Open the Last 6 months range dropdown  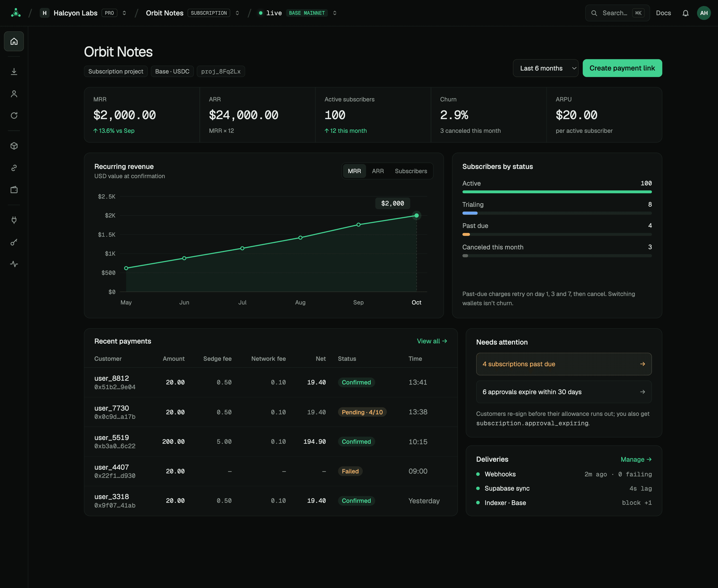point(545,68)
